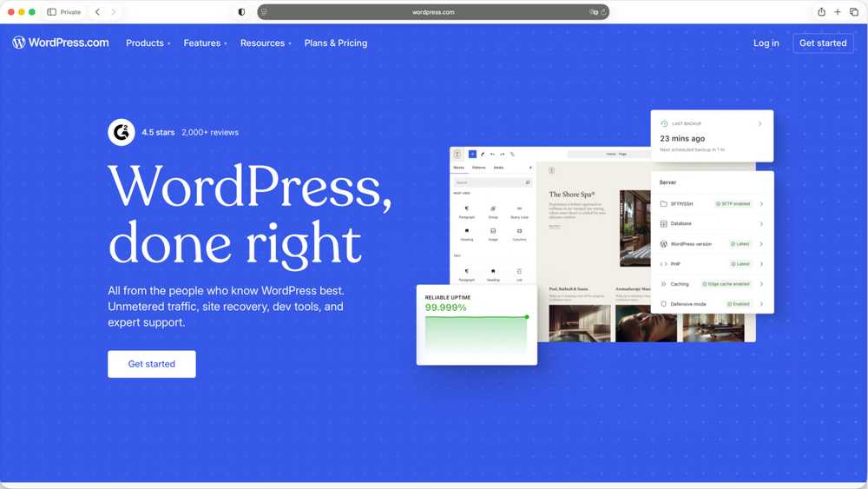
Task: Click The Shore Spa heading
Action: (572, 195)
